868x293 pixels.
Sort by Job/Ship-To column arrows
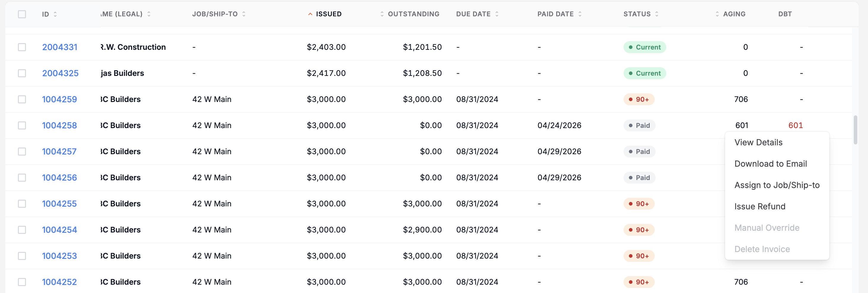click(244, 14)
